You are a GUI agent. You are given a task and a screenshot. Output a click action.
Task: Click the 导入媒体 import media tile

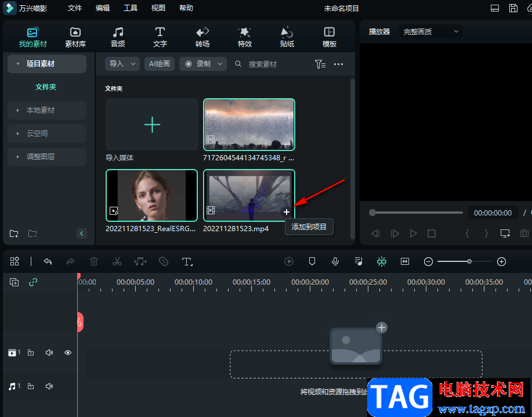[152, 125]
